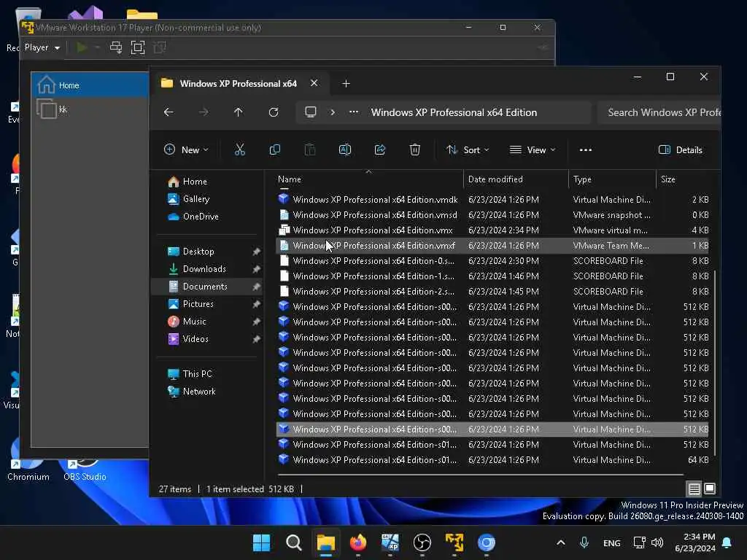This screenshot has height=560, width=747.
Task: Open taskbar Search
Action: (293, 542)
